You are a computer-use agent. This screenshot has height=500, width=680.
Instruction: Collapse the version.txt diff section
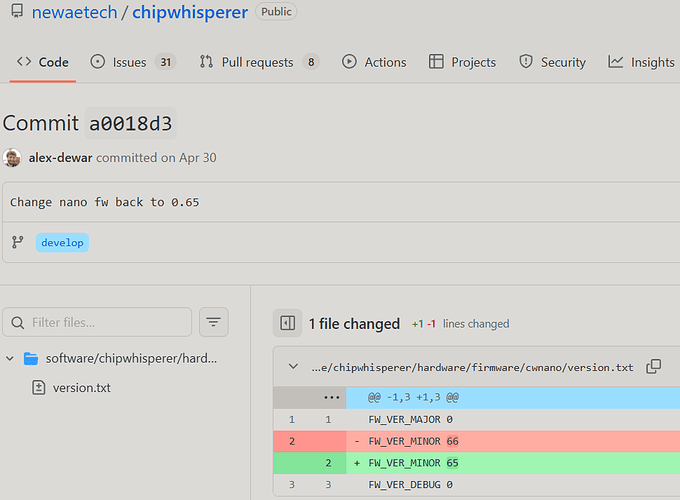pyautogui.click(x=292, y=367)
